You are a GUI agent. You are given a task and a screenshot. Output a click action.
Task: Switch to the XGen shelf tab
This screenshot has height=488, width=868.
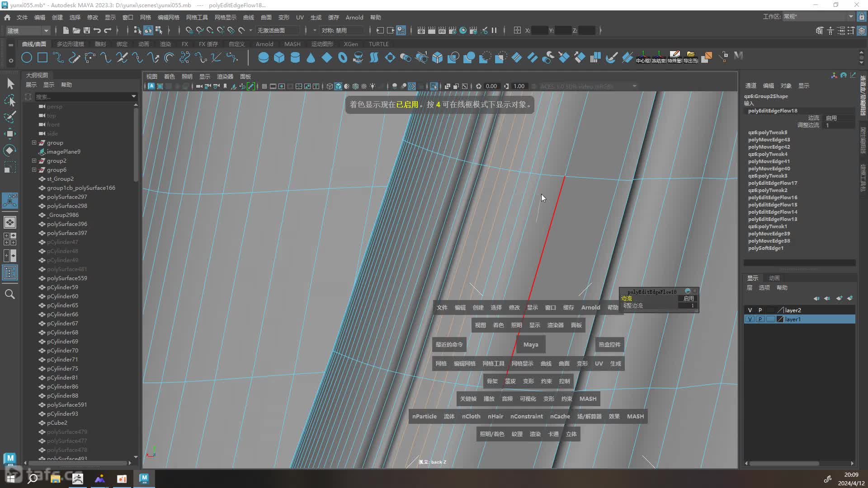click(x=351, y=44)
